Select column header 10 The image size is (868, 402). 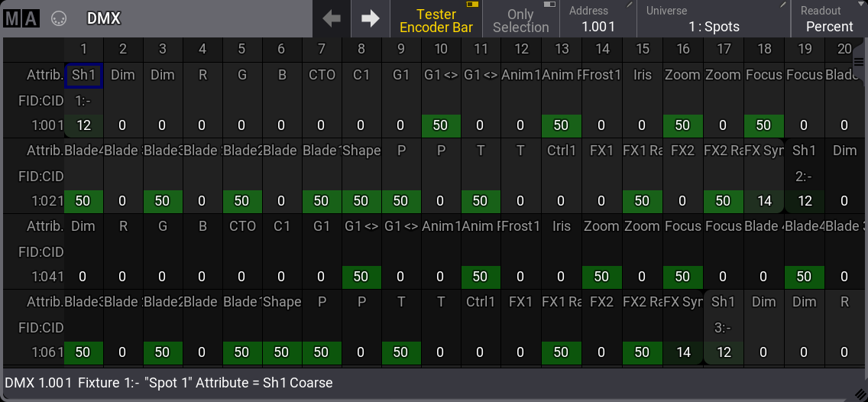click(441, 50)
